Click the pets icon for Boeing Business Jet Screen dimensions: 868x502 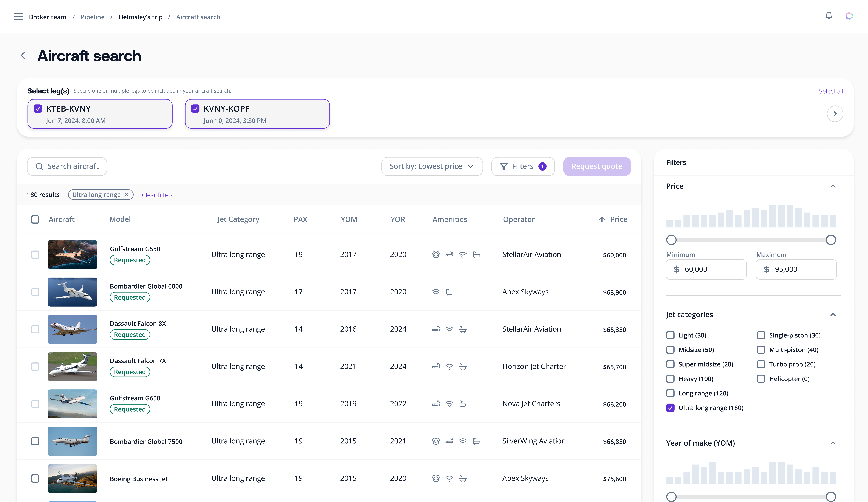click(x=436, y=479)
